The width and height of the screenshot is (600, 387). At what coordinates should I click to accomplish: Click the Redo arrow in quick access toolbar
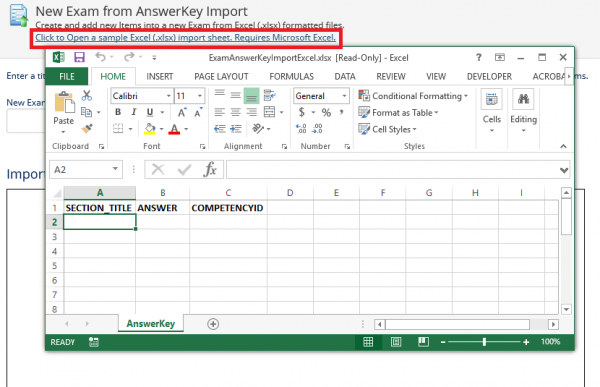[x=129, y=57]
